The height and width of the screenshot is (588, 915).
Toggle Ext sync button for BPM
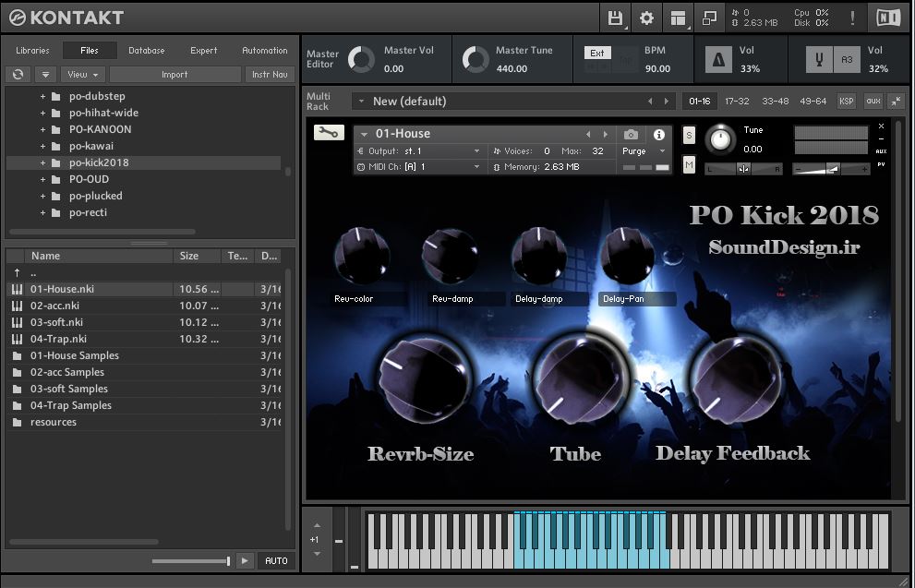point(597,54)
